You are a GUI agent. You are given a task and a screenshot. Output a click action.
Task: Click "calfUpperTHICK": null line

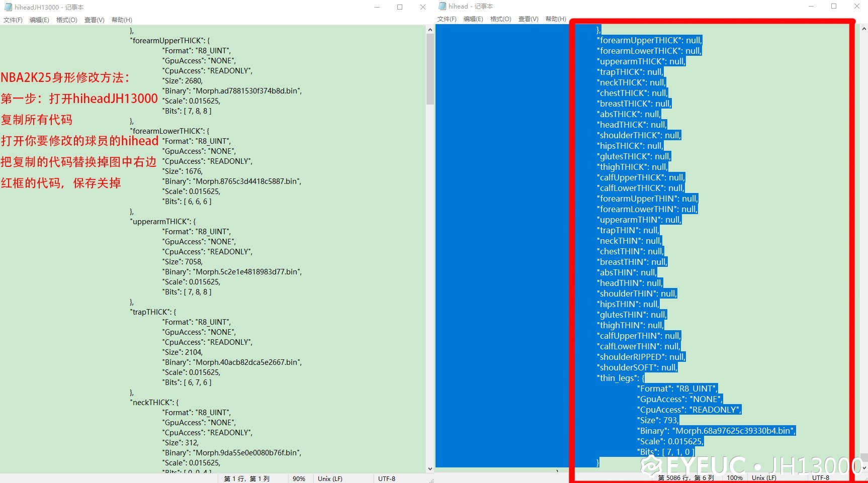tap(641, 177)
